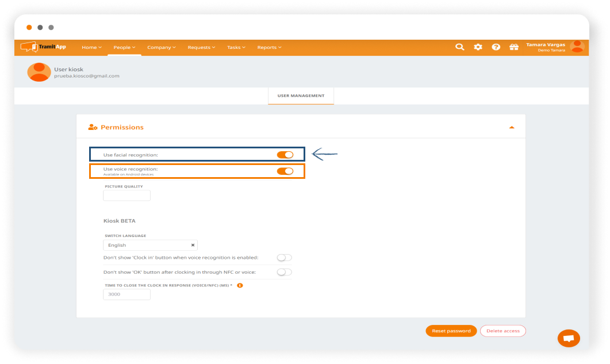This screenshot has width=610, height=364.
Task: Disable the facial recognition toggle
Action: tap(285, 155)
